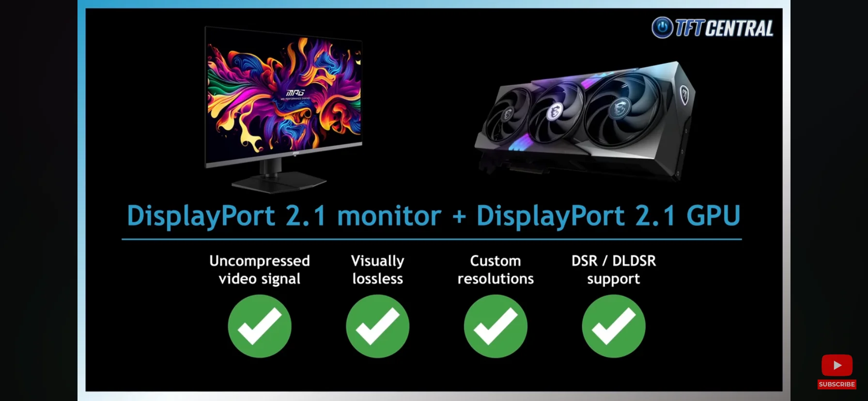The height and width of the screenshot is (401, 868).
Task: Click the monitor stand base
Action: (279, 184)
